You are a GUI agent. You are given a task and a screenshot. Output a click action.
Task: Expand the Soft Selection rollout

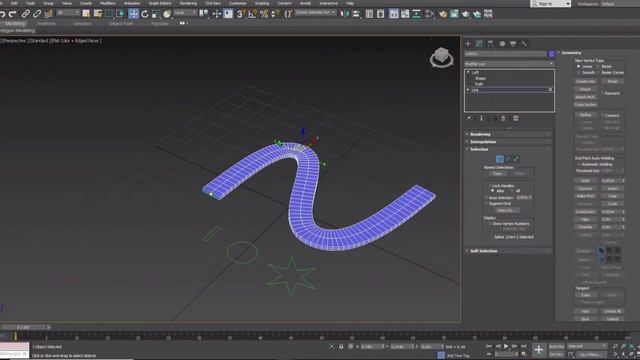click(x=509, y=251)
